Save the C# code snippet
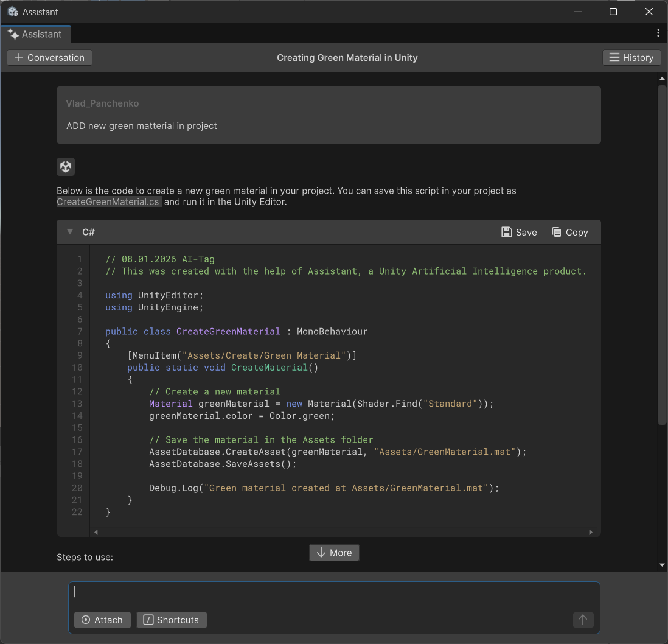 519,233
